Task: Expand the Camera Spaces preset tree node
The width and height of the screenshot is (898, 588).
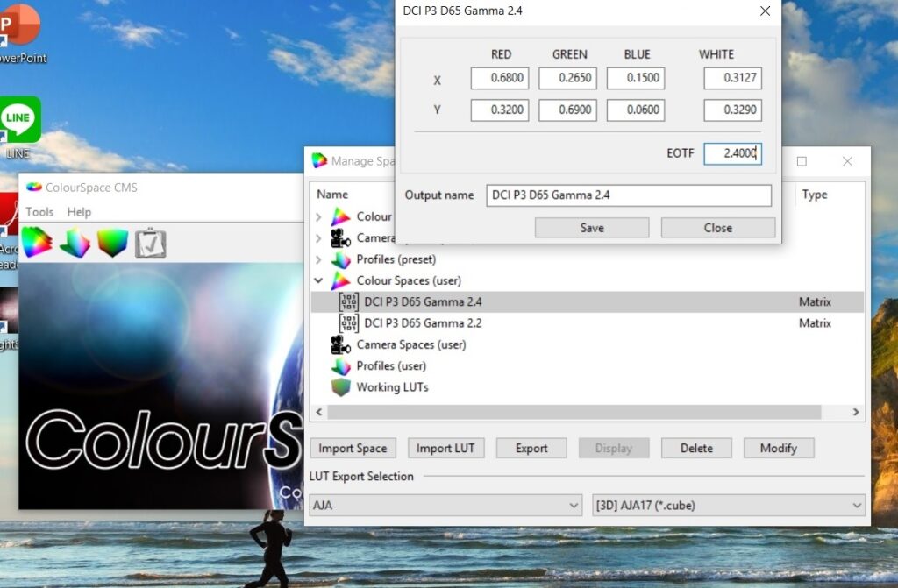Action: pyautogui.click(x=319, y=238)
